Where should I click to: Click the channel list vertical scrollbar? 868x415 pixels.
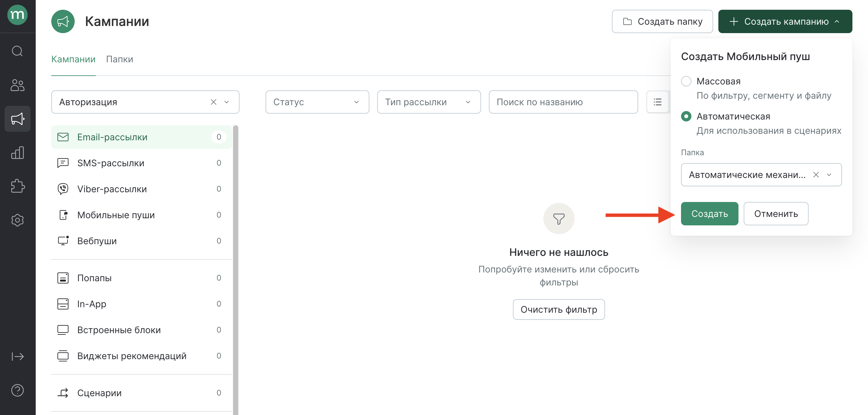tap(236, 270)
